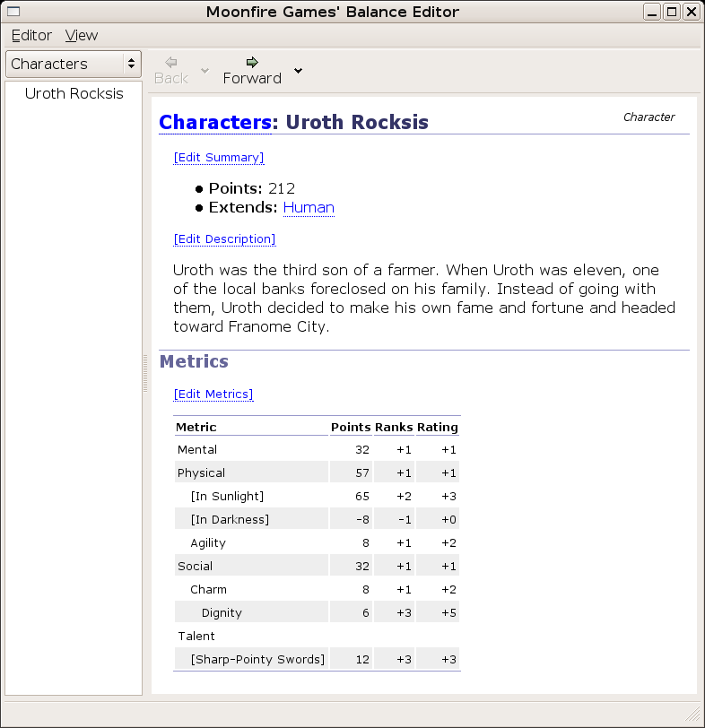
Task: Click the Points column header
Action: pyautogui.click(x=351, y=427)
